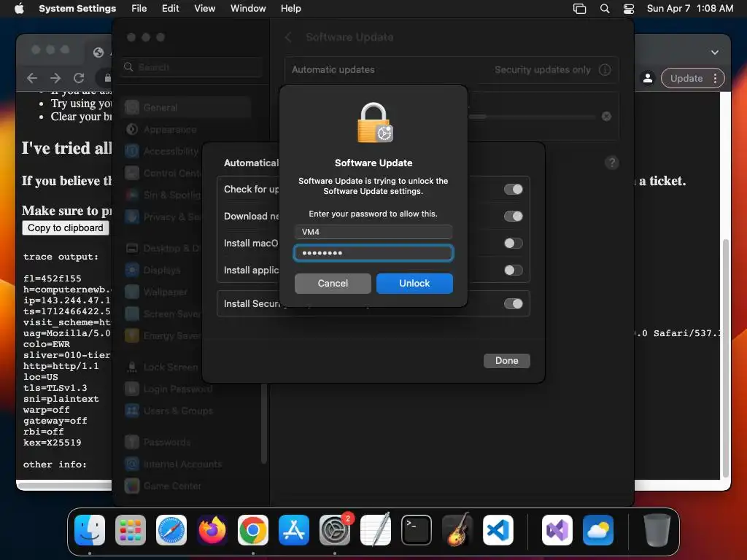This screenshot has height=560, width=747.
Task: Expand the browser tab search chevron
Action: (715, 52)
